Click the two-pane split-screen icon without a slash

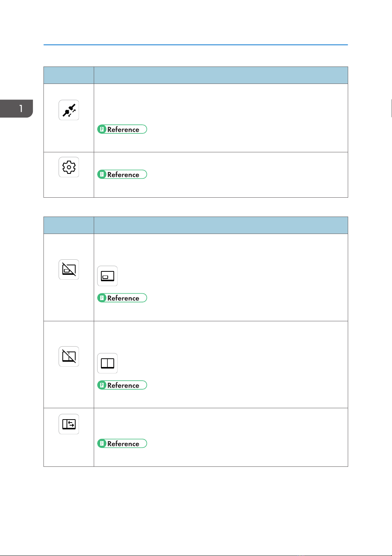click(107, 363)
